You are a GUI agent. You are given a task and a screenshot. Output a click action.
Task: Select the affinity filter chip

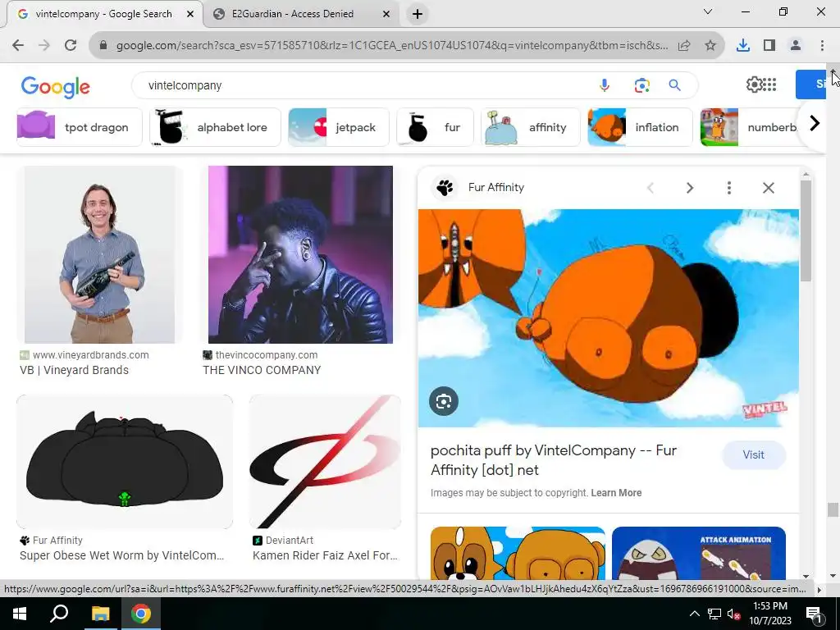click(x=531, y=127)
